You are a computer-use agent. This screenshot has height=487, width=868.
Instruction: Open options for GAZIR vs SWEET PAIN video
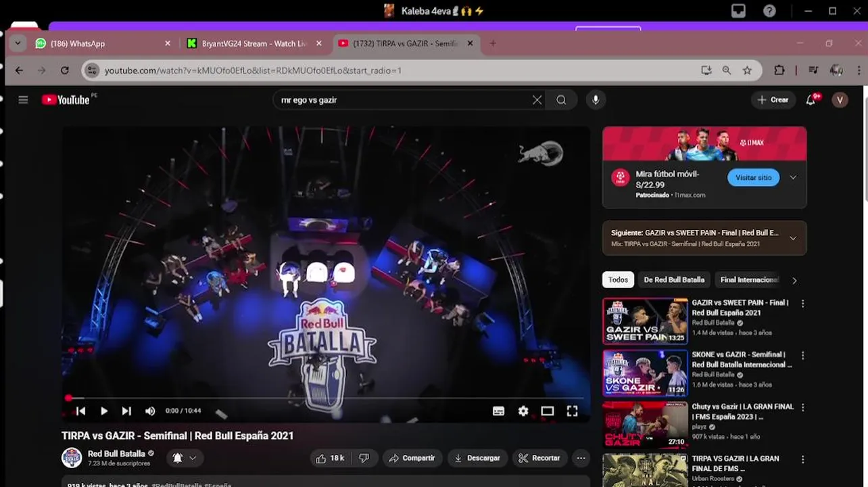coord(803,304)
